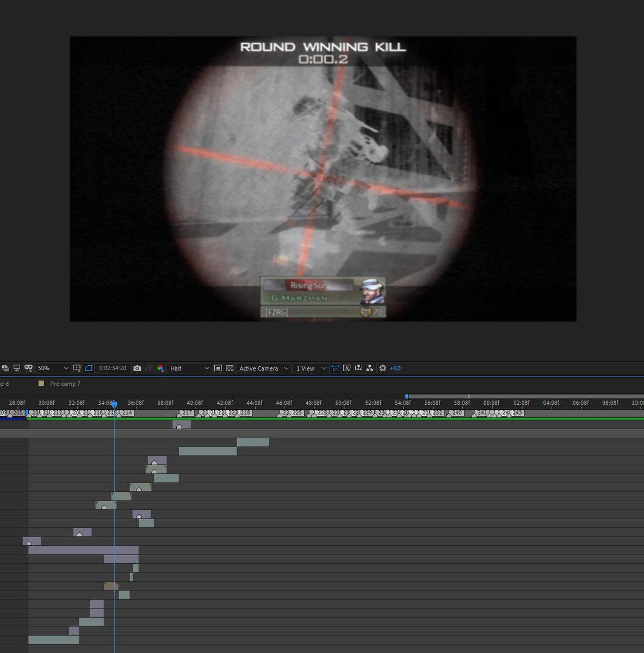Click the 00:08f mark on the time ruler

(491, 403)
